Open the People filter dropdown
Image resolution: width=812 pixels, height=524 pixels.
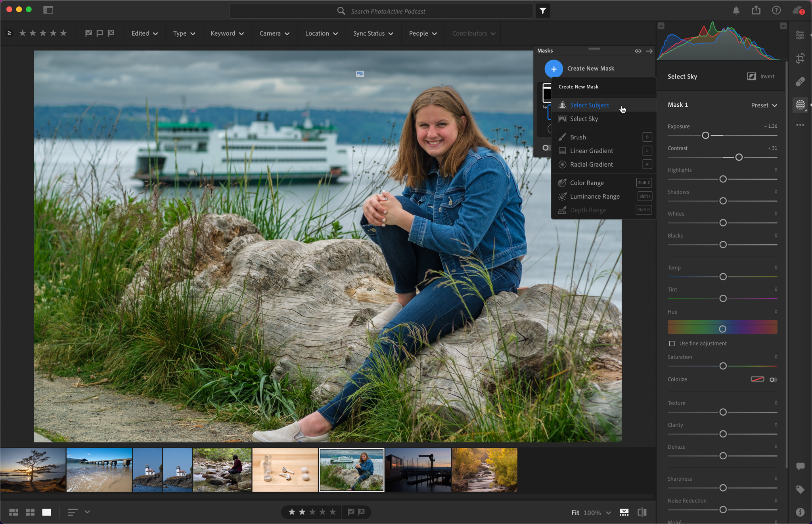point(423,33)
